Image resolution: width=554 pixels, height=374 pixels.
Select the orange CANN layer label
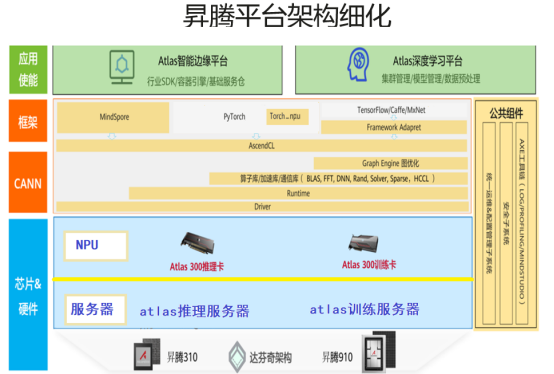[28, 182]
